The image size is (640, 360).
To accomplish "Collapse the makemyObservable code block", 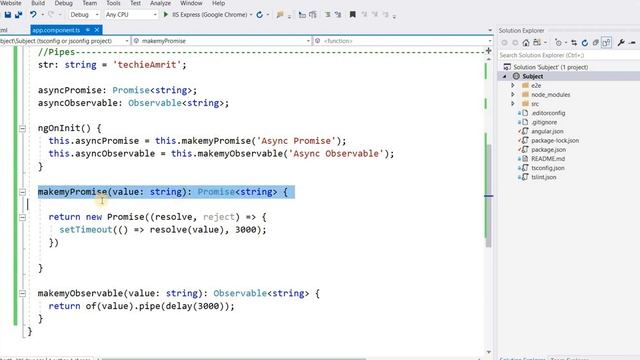I will [x=22, y=293].
